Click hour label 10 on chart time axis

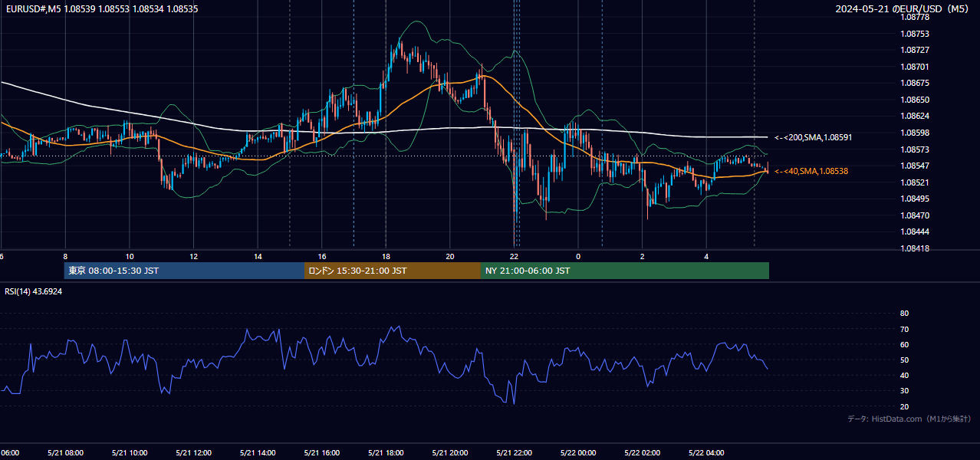130,256
